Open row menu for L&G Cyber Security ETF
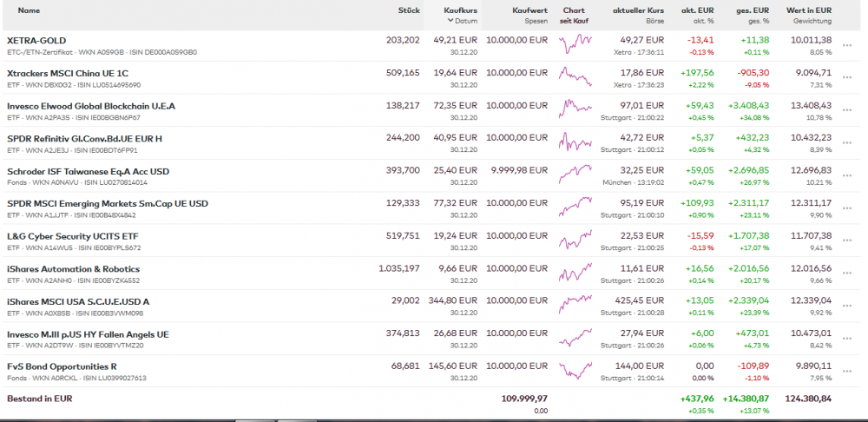The height and width of the screenshot is (422, 868). pyautogui.click(x=846, y=241)
